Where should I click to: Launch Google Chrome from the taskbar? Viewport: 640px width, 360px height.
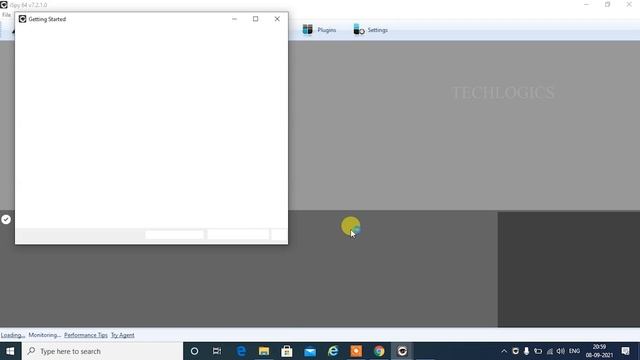click(x=379, y=351)
